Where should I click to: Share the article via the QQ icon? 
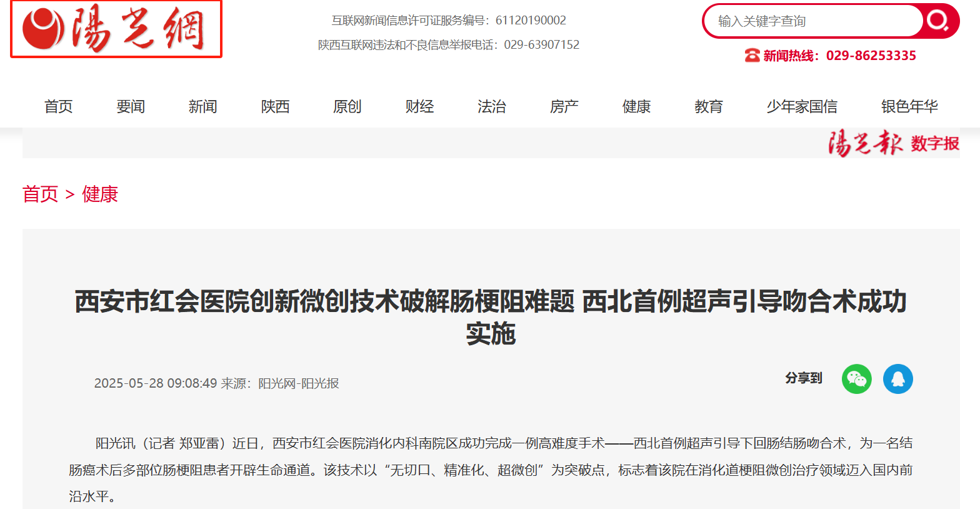pos(897,379)
